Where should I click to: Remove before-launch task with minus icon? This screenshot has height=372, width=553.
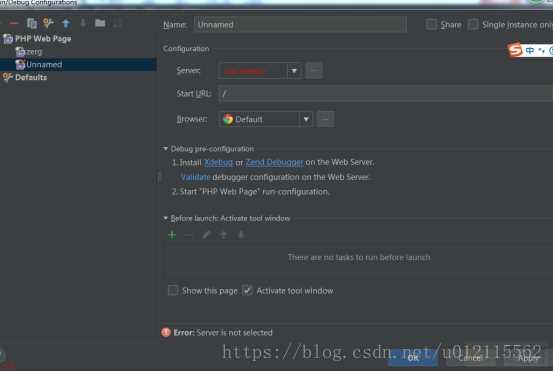pos(189,235)
